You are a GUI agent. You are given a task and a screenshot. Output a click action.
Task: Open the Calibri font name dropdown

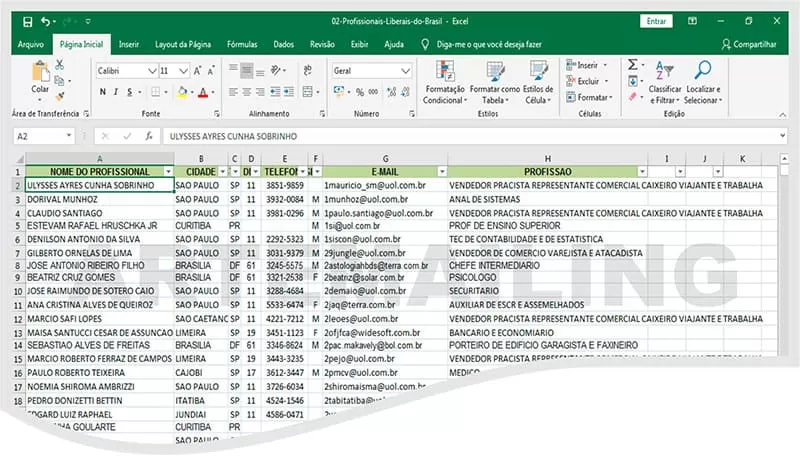(152, 71)
